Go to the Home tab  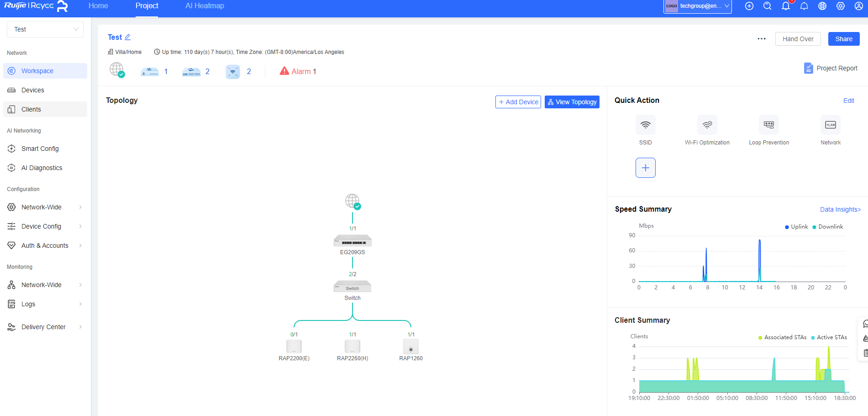tap(98, 5)
